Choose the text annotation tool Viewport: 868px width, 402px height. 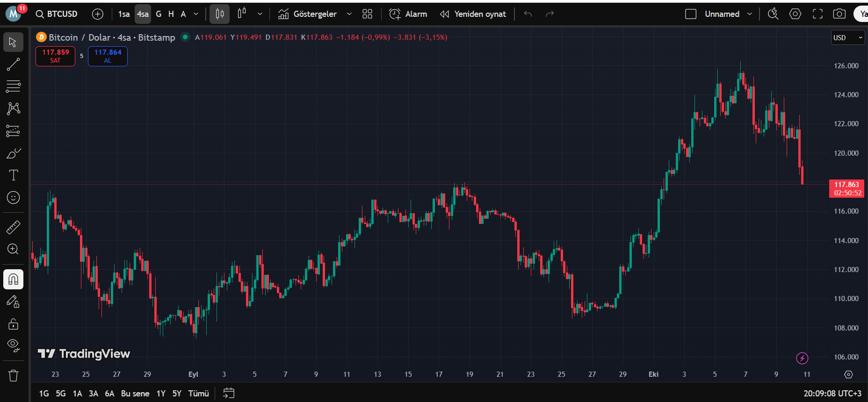pos(13,175)
